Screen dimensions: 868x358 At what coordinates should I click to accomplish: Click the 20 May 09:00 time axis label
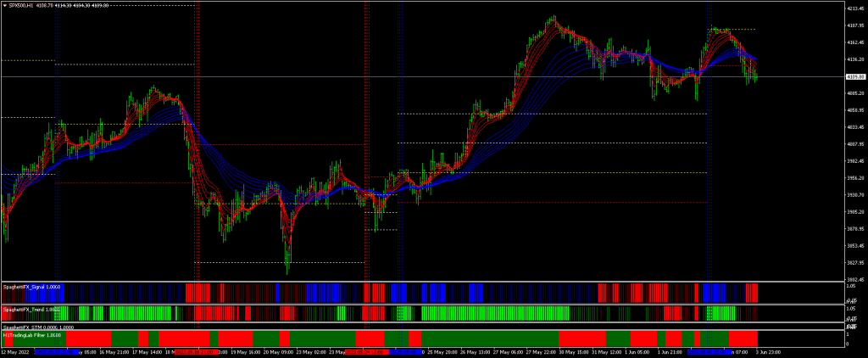point(279,351)
